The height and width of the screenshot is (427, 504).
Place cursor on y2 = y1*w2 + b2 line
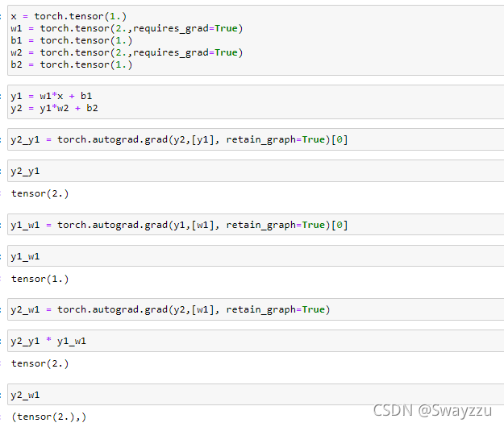tap(54, 108)
